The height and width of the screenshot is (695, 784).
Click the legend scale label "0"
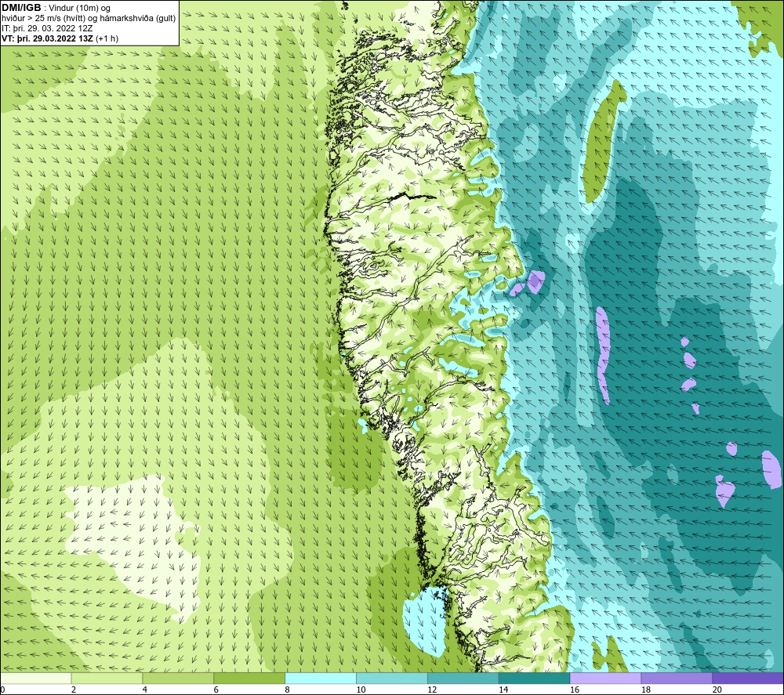point(2,690)
